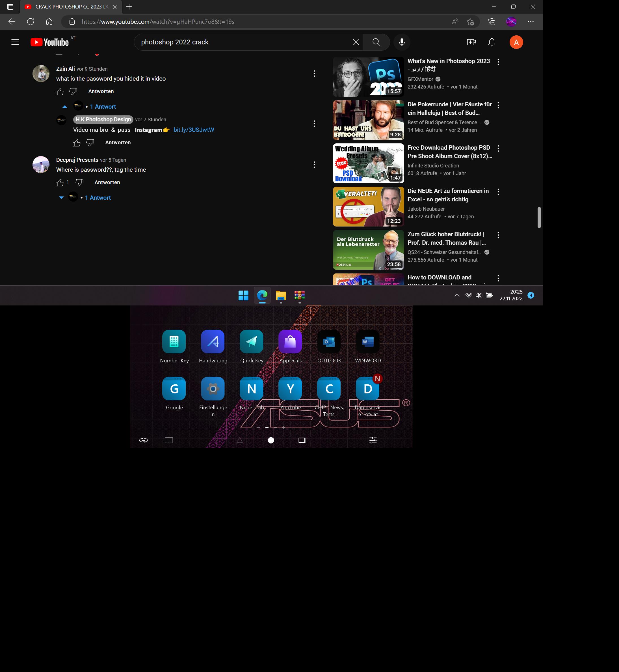Click the YouTube voice search microphone icon
Image resolution: width=619 pixels, height=672 pixels.
tap(402, 42)
